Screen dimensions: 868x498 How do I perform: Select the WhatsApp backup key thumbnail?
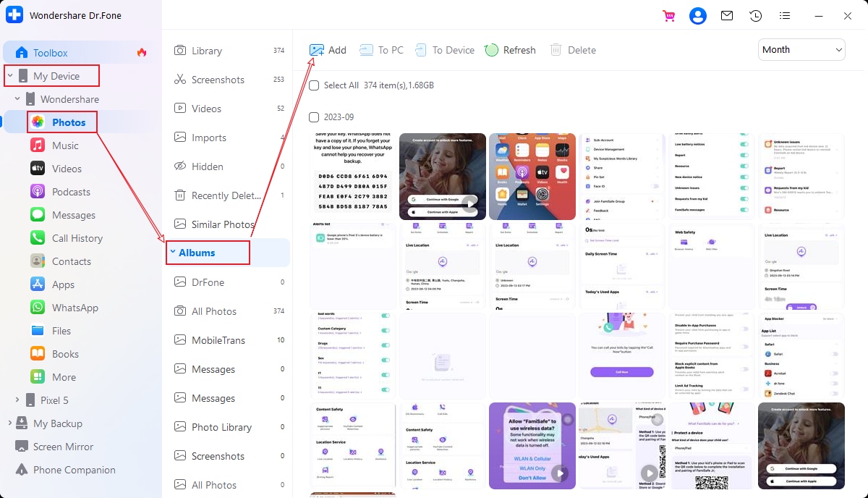click(x=353, y=177)
